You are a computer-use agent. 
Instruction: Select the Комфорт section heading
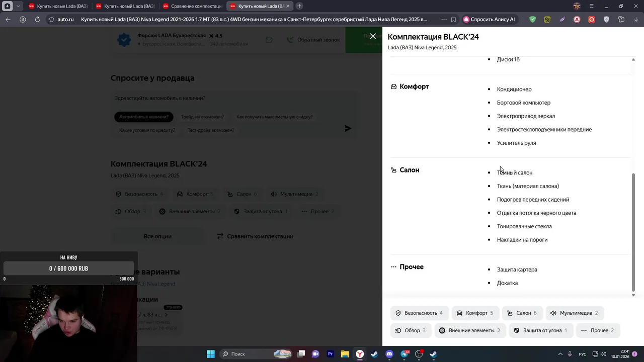[x=414, y=86]
